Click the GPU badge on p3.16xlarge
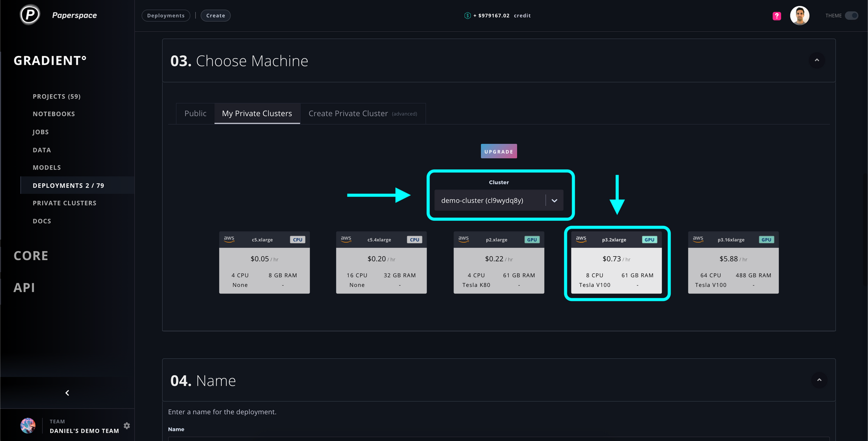868x441 pixels. click(x=766, y=240)
